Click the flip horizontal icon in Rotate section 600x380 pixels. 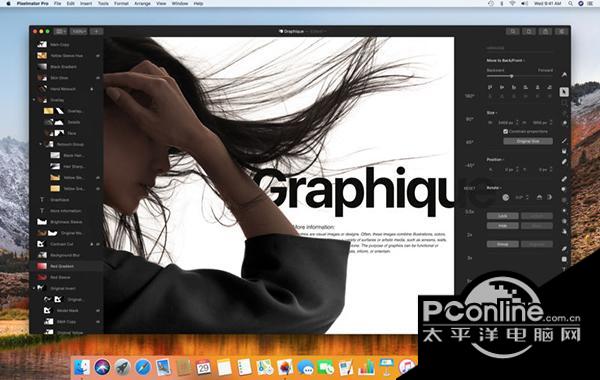point(539,197)
